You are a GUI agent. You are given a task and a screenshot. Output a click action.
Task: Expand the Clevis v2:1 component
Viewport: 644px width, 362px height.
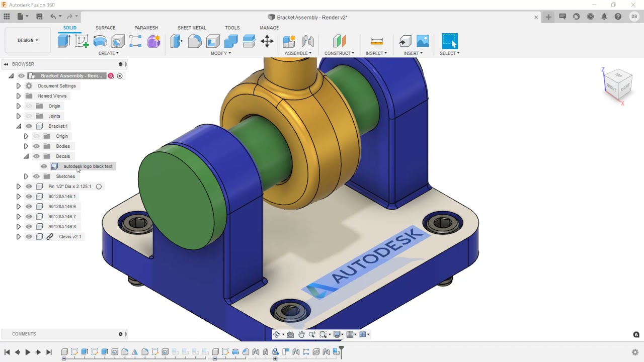click(x=19, y=237)
